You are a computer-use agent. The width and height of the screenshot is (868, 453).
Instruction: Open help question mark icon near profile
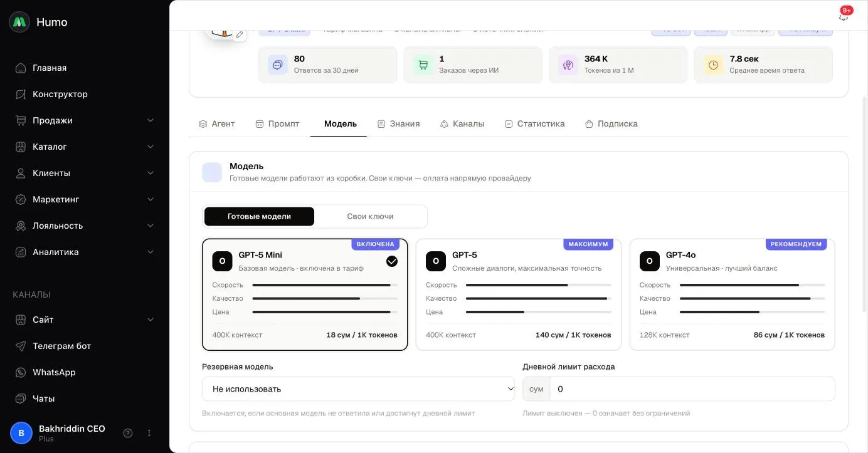[x=128, y=433]
